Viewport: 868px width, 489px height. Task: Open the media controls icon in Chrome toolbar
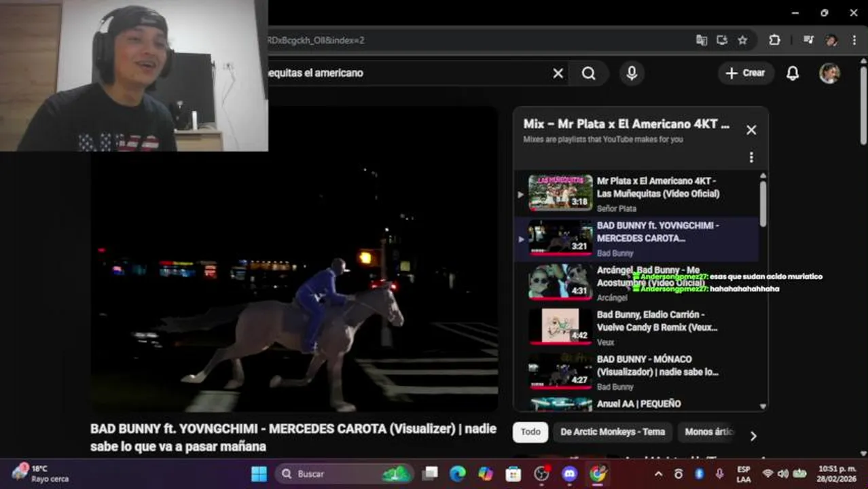[x=808, y=40]
